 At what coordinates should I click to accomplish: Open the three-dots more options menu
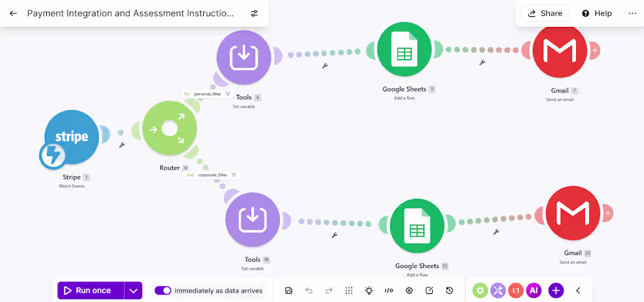point(632,13)
